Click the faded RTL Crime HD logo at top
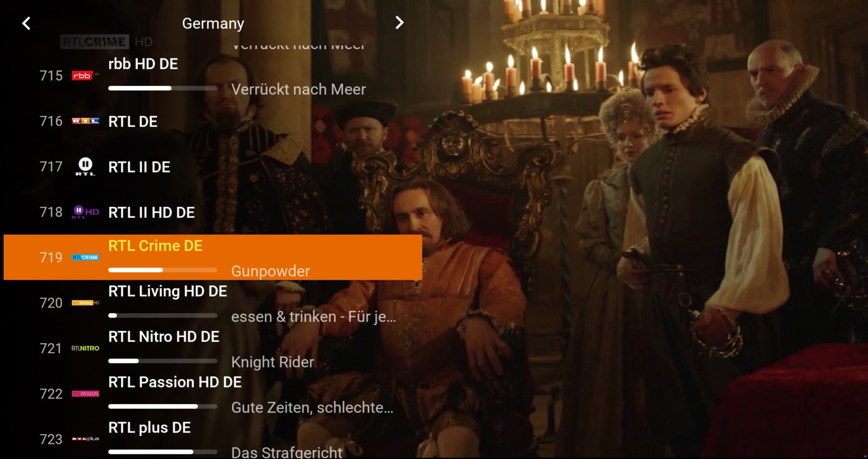 [106, 42]
